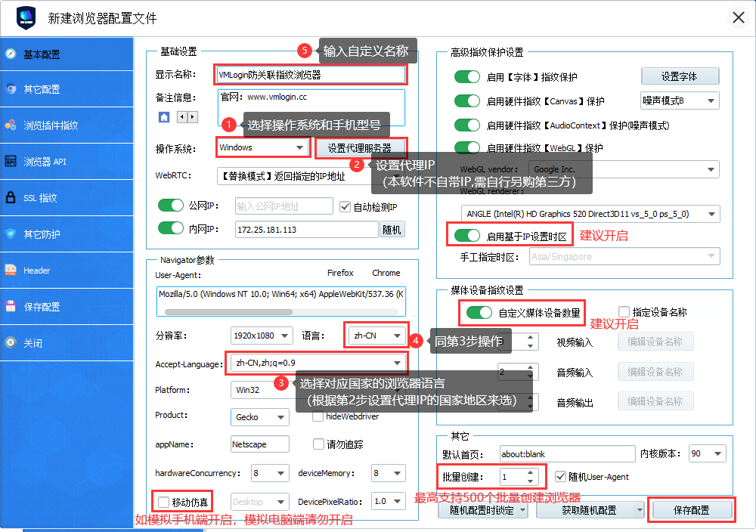This screenshot has height=532, width=756.
Task: Click the 随机配置时锁定 button
Action: pyautogui.click(x=482, y=510)
